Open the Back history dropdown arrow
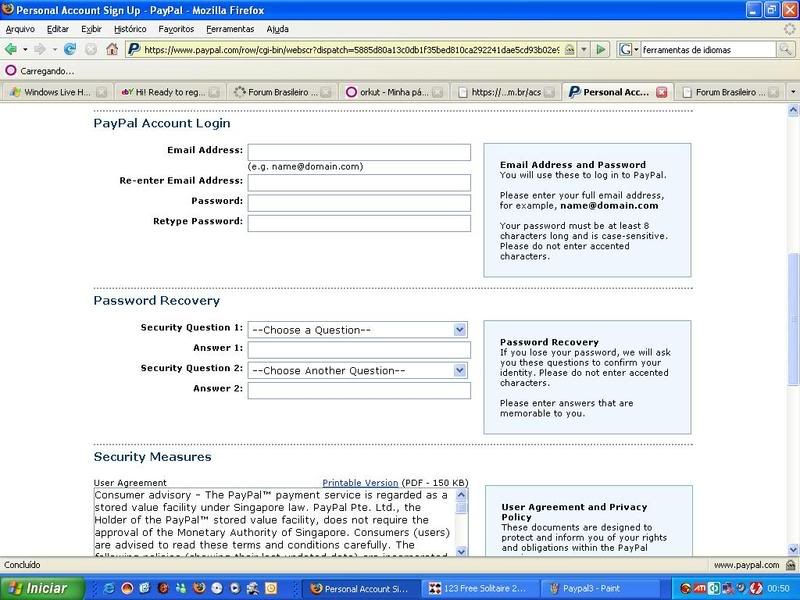Image resolution: width=800 pixels, height=600 pixels. (25, 49)
